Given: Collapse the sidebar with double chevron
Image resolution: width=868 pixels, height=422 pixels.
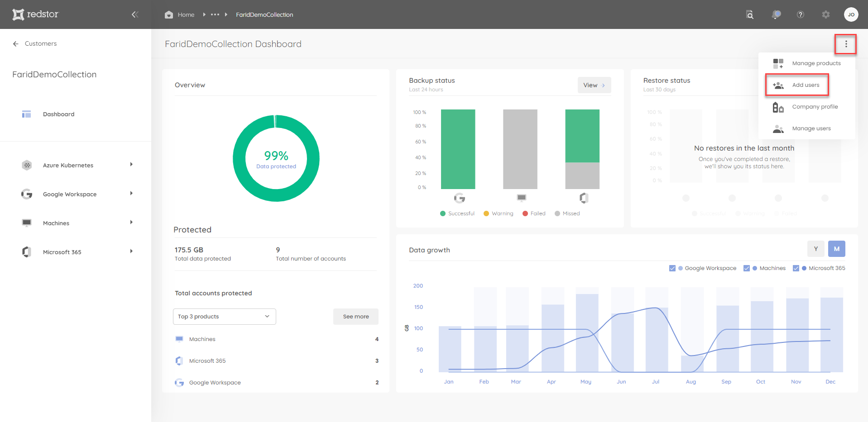Looking at the screenshot, I should [x=135, y=14].
